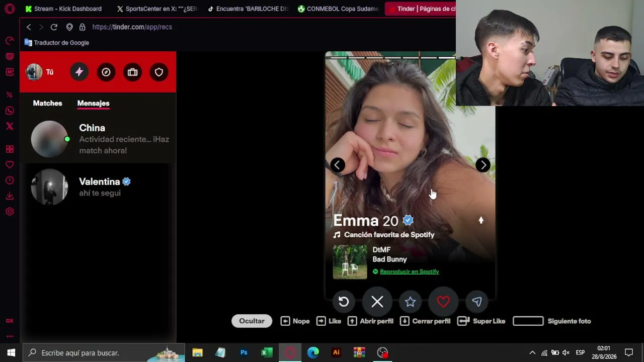Show hidden system tray icons
This screenshot has width=644, height=362.
point(532,353)
